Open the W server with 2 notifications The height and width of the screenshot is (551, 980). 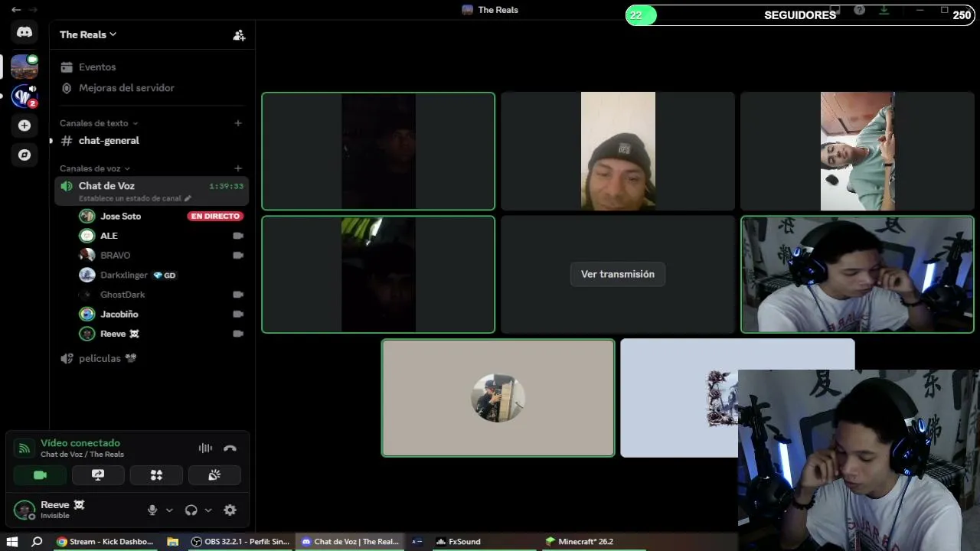point(24,96)
